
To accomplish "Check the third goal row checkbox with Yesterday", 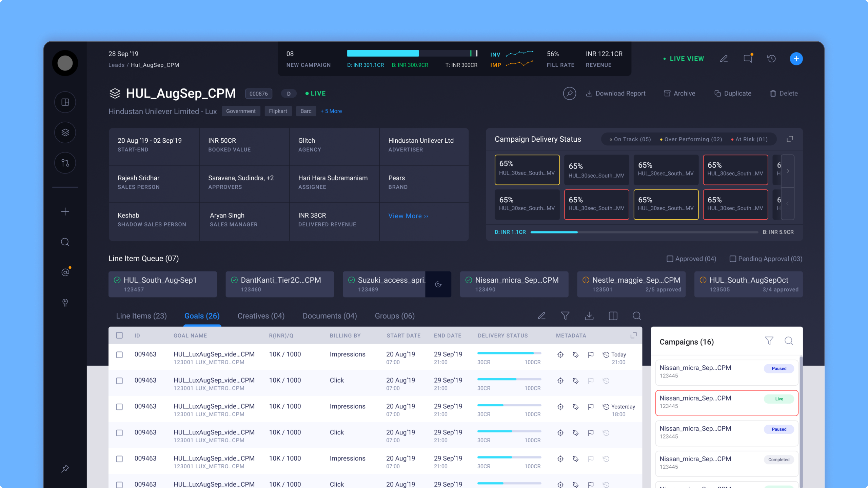I will (119, 407).
